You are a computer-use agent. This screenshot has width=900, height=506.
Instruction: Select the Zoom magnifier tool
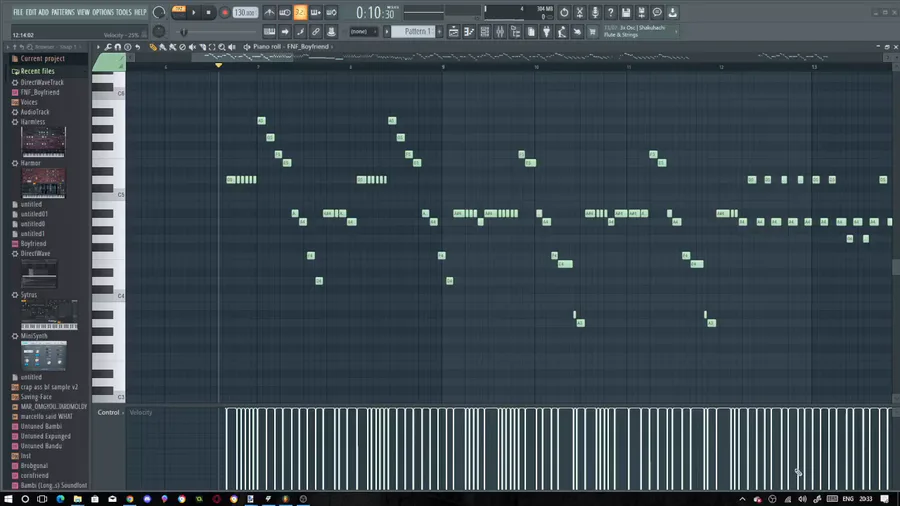(222, 47)
